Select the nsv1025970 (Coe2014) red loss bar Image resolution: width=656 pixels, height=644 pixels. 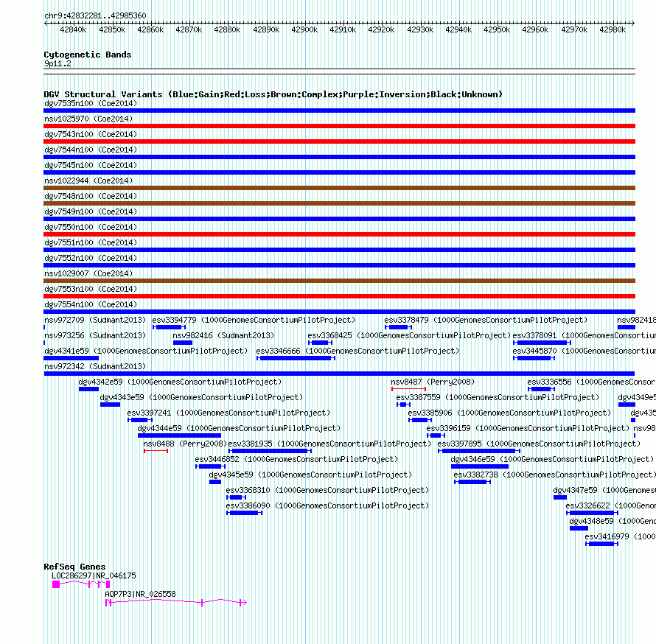click(x=339, y=126)
